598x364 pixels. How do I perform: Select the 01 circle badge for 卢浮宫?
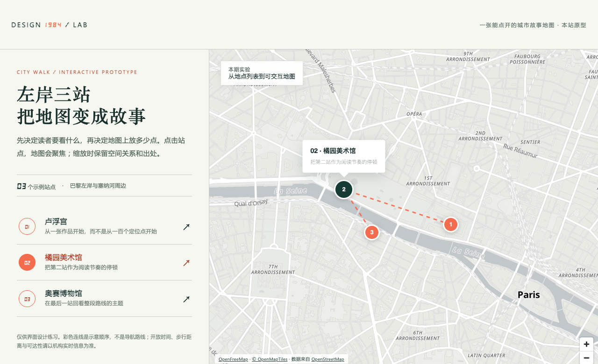pyautogui.click(x=27, y=226)
